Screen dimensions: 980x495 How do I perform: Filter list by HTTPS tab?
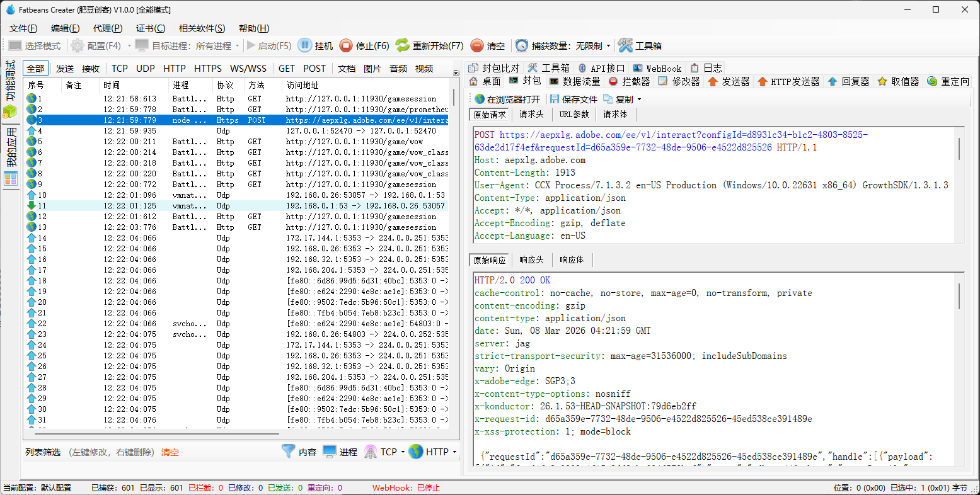click(207, 68)
